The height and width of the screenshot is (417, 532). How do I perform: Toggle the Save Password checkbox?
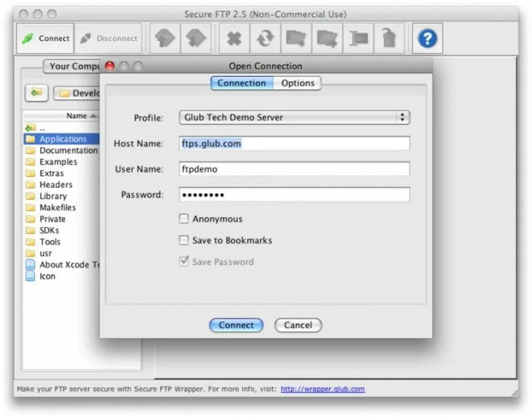(x=184, y=261)
